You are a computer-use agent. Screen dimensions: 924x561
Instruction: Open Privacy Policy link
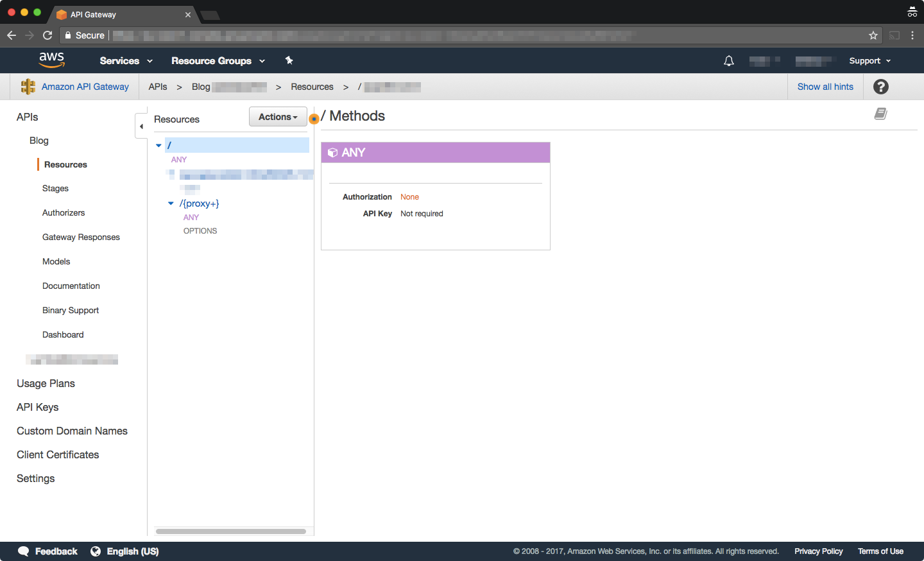click(x=819, y=551)
